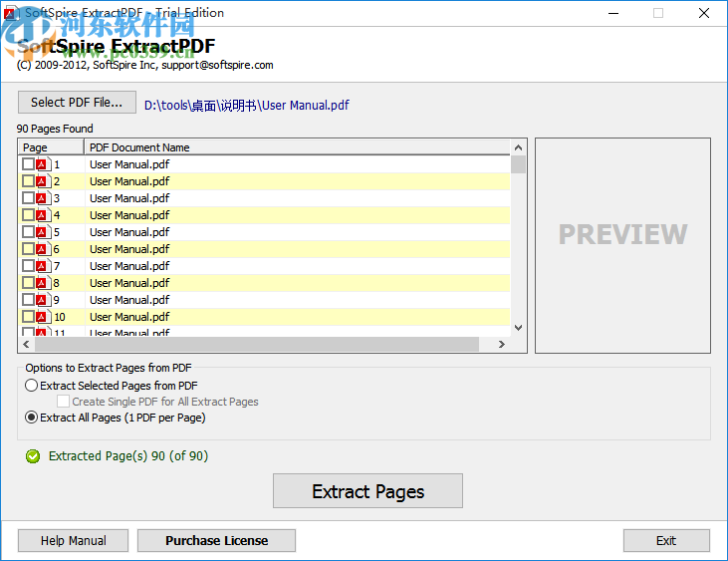The height and width of the screenshot is (561, 728).
Task: Click the PDF icon for page 10
Action: point(43,317)
